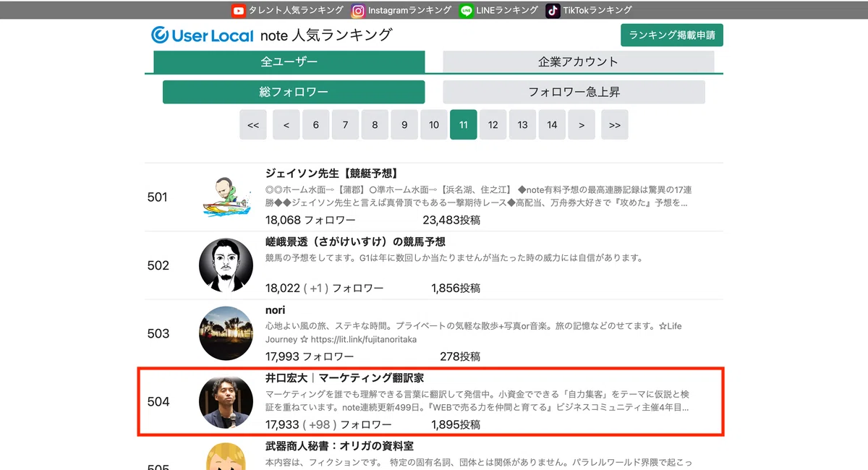
Task: Open TikTokランキング link
Action: point(597,10)
